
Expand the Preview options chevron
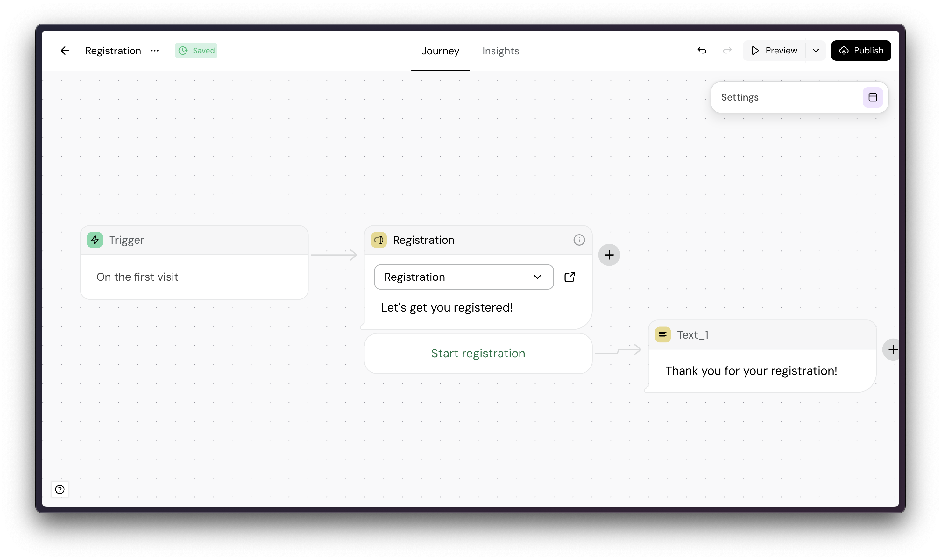tap(816, 51)
